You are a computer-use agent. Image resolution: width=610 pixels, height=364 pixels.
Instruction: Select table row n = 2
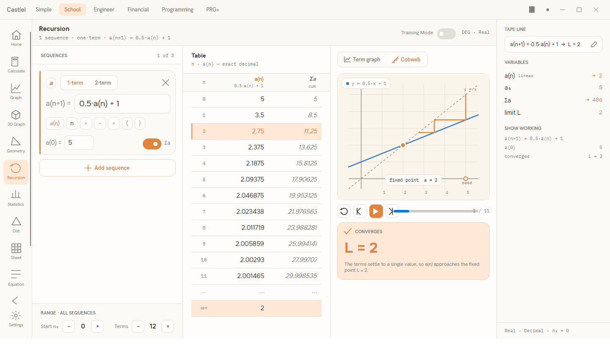pos(256,131)
